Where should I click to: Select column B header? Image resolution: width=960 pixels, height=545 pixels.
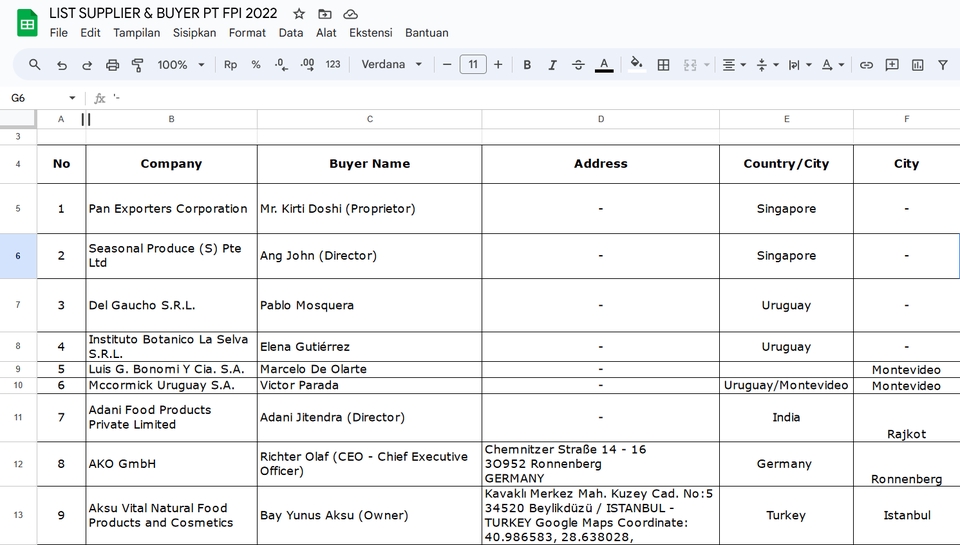(171, 119)
